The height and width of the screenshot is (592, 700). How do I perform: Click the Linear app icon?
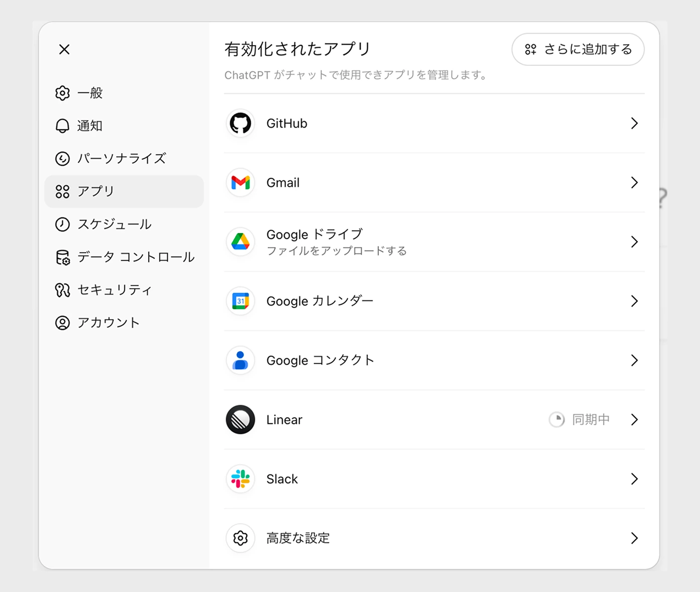[x=240, y=420]
